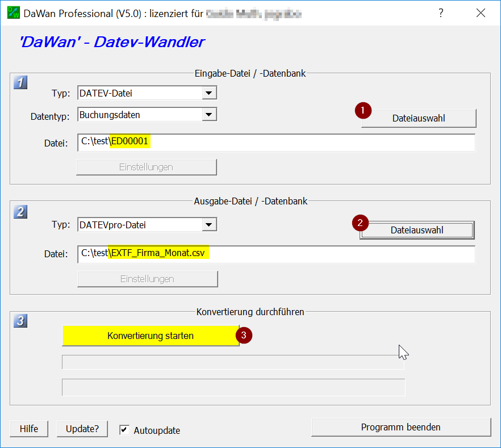Image resolution: width=501 pixels, height=448 pixels.
Task: Click Programm beenden to exit
Action: click(x=401, y=427)
